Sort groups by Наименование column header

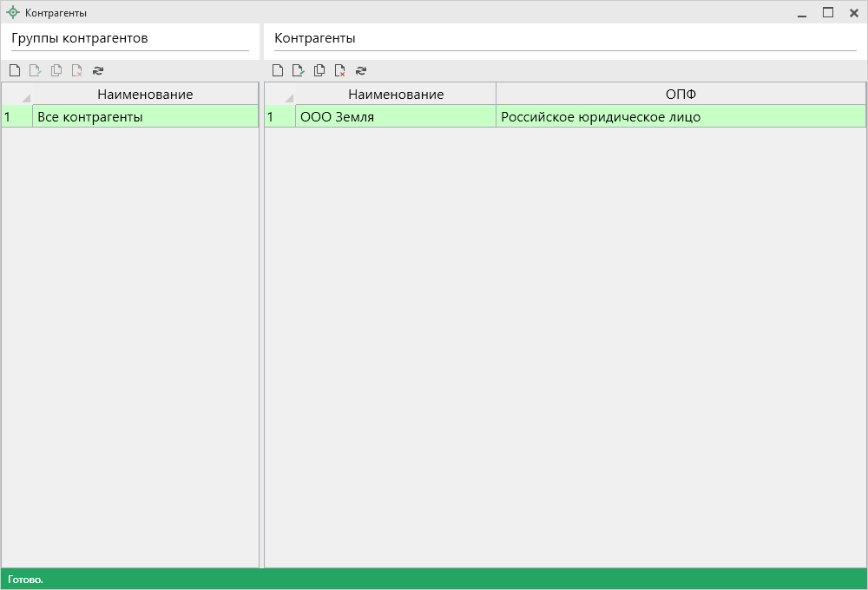click(145, 94)
